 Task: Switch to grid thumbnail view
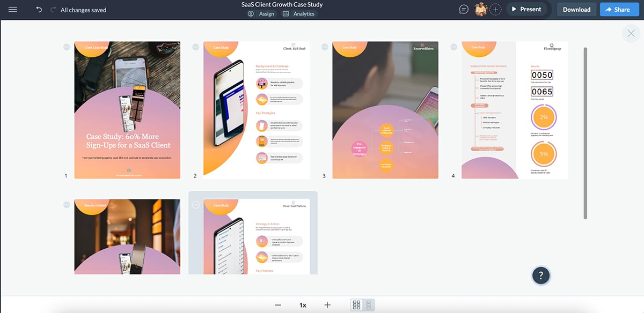(357, 304)
